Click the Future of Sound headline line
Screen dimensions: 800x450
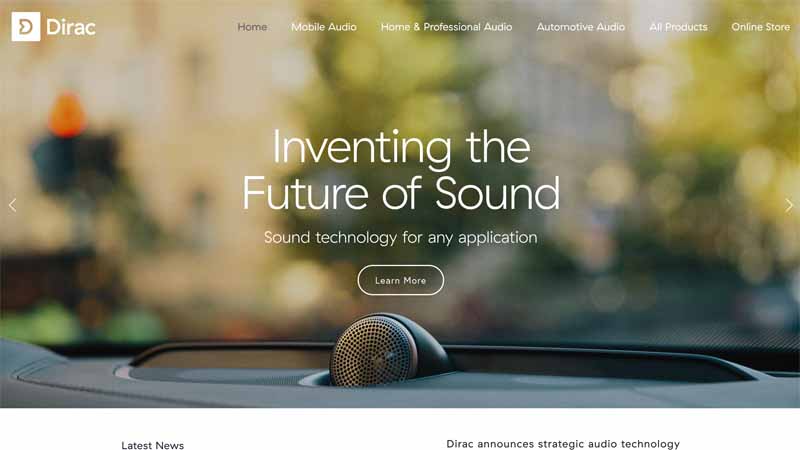(x=401, y=193)
